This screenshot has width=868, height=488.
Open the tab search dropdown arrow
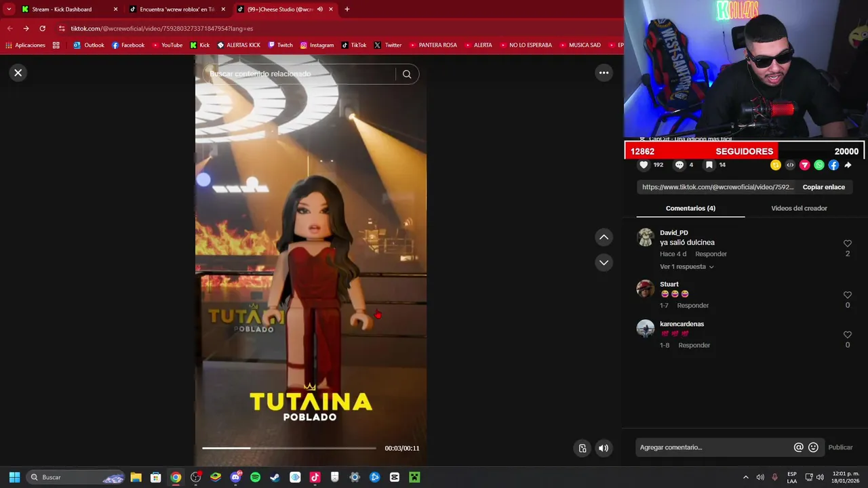point(9,9)
